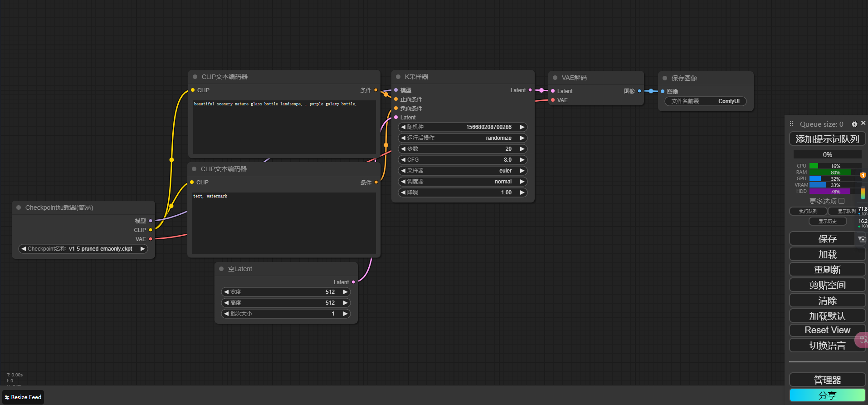The image size is (868, 405).
Task: Collapse the K采样器 node via its title dot
Action: pyautogui.click(x=398, y=77)
